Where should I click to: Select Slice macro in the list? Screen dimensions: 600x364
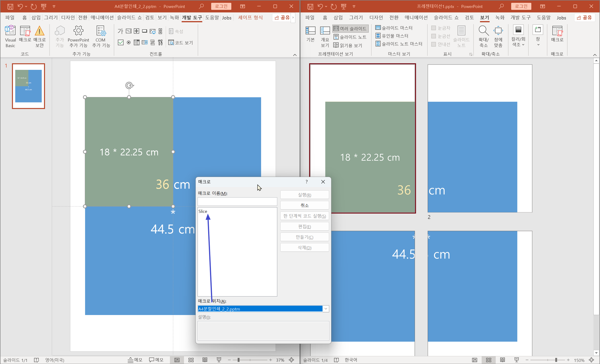pos(202,211)
